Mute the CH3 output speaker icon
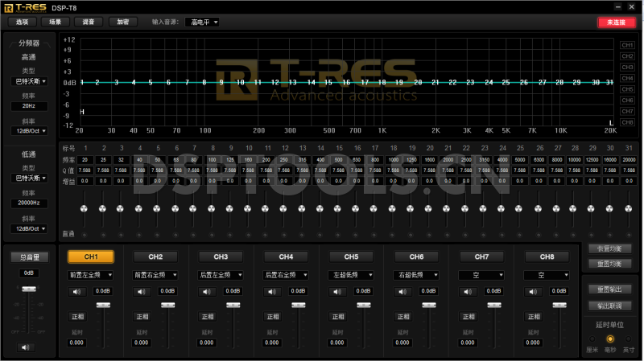 click(207, 292)
